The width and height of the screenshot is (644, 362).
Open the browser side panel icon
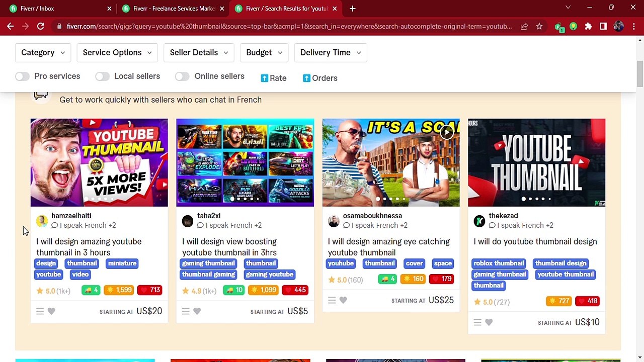(603, 26)
